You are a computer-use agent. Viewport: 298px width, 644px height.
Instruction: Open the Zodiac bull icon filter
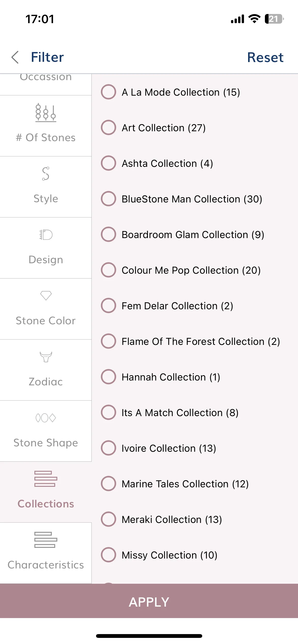click(46, 357)
